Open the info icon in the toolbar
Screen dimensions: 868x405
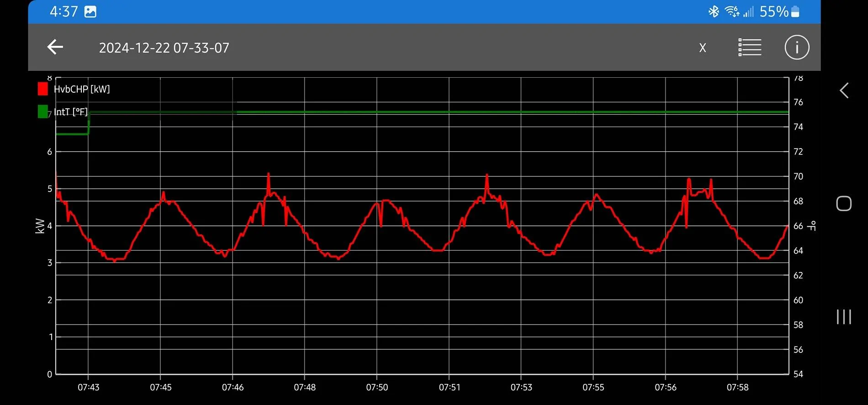[x=797, y=48]
